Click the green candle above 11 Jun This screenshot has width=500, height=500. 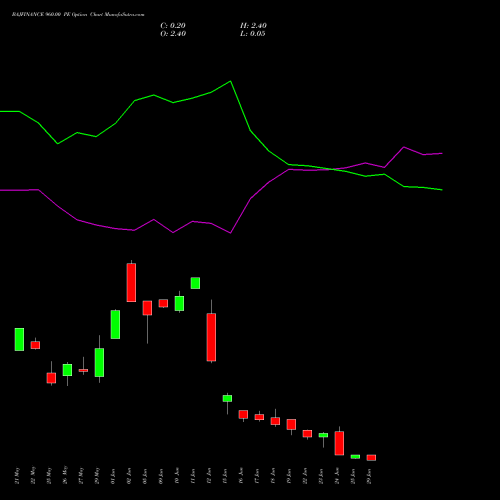(195, 283)
